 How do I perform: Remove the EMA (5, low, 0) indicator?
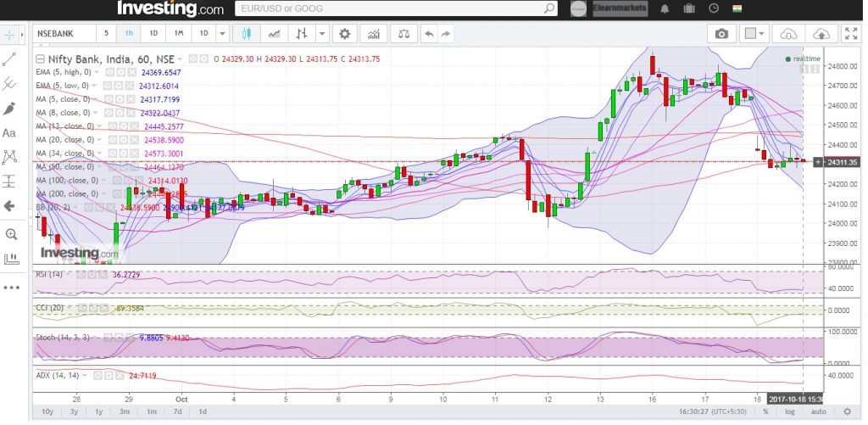pos(130,87)
